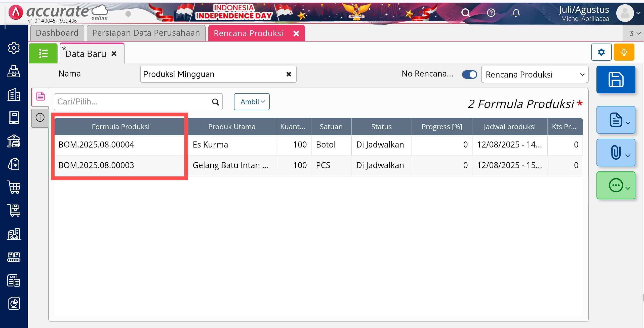
Task: Expand the paperclip attachment dropdown
Action: click(x=616, y=153)
